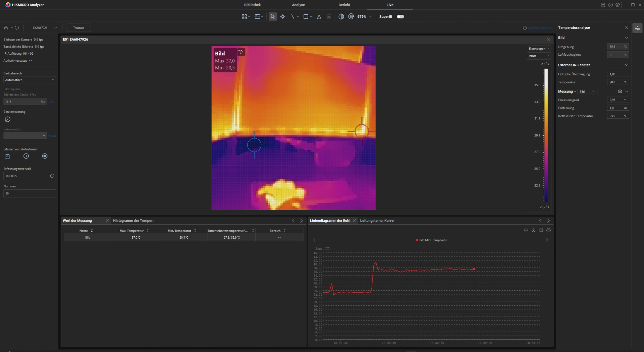The width and height of the screenshot is (644, 352).
Task: Open the Histogramm der Temperatur tab
Action: [133, 221]
